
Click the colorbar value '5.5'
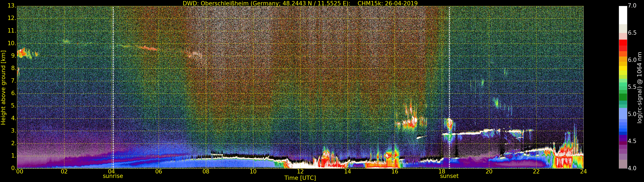tap(632, 87)
